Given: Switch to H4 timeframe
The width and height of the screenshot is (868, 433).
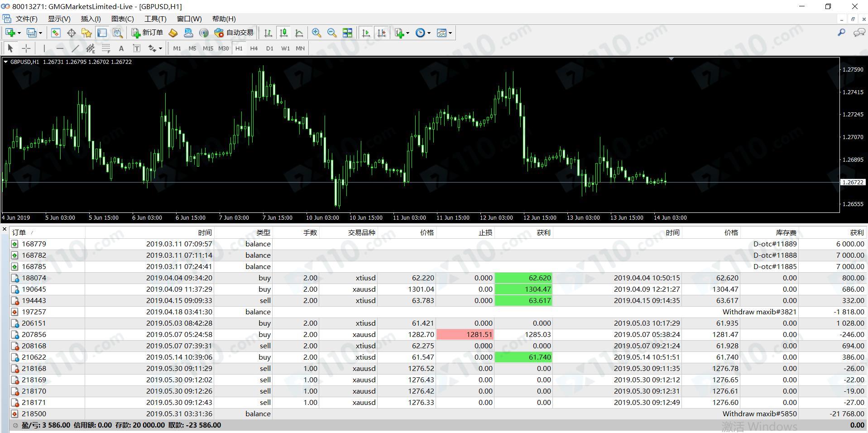Looking at the screenshot, I should (x=254, y=48).
